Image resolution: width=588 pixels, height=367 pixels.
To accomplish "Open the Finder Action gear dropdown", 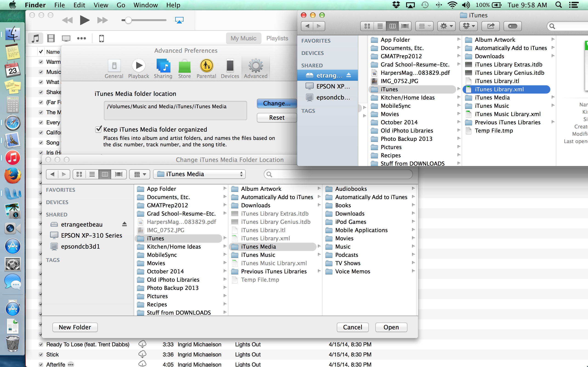I will (x=446, y=26).
